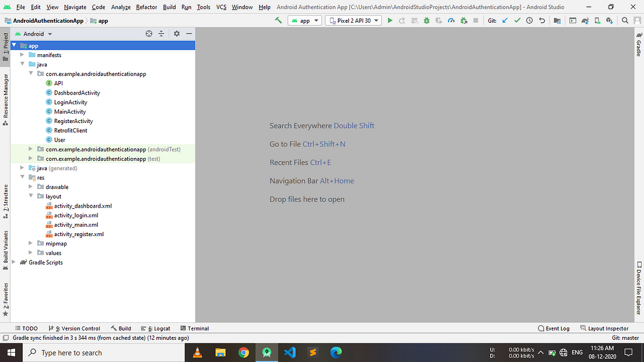Viewport: 644px width, 362px height.
Task: Open the Project Structure icon
Action: point(557,20)
